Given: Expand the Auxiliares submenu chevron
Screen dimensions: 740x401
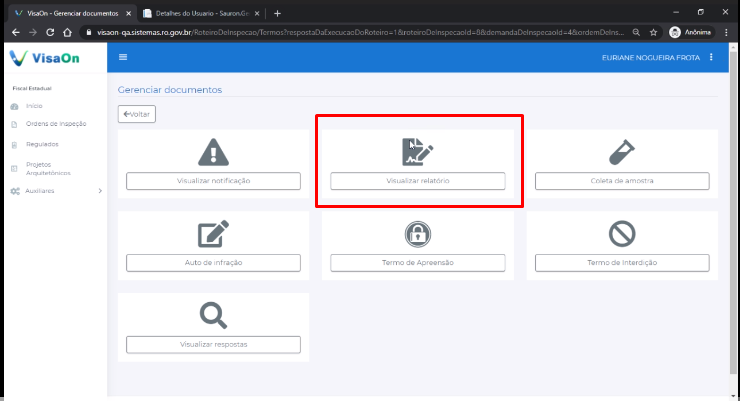Looking at the screenshot, I should pos(100,191).
